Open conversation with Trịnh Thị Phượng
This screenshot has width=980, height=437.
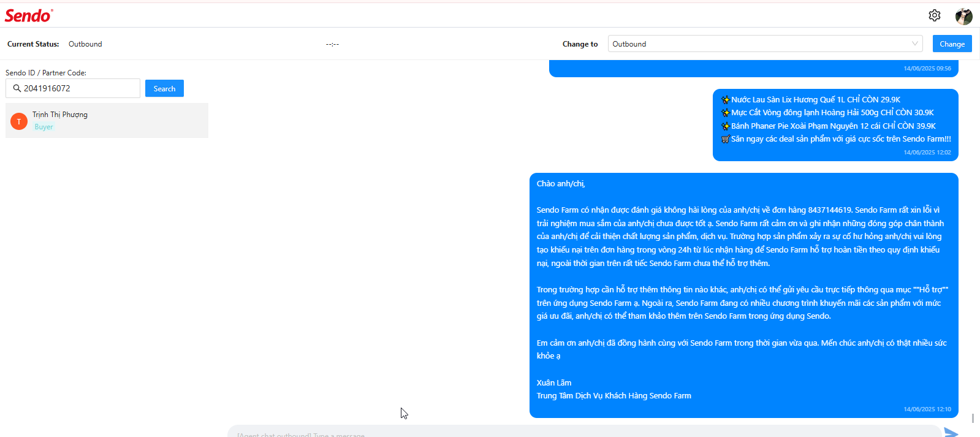tap(107, 120)
